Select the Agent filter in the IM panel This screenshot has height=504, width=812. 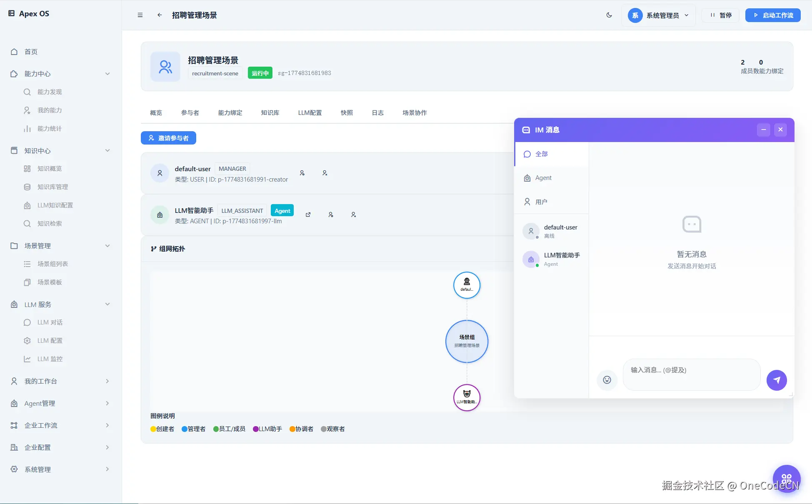pyautogui.click(x=543, y=178)
